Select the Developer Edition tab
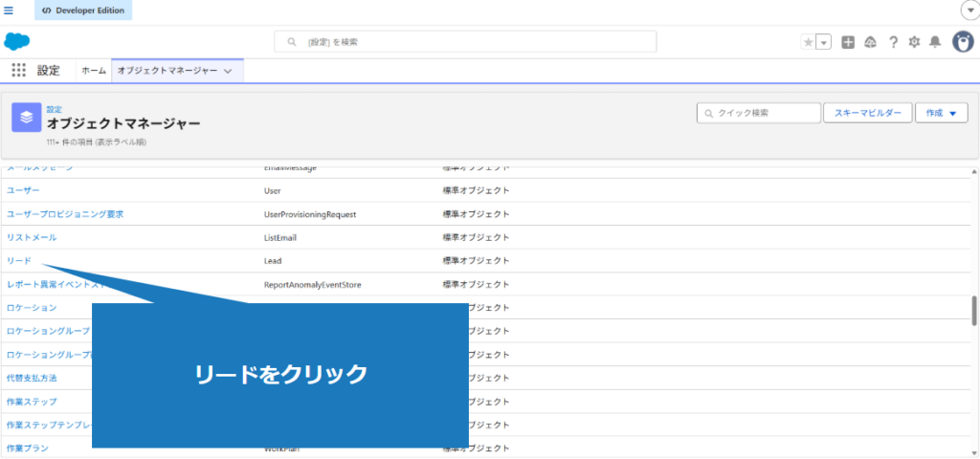 84,11
